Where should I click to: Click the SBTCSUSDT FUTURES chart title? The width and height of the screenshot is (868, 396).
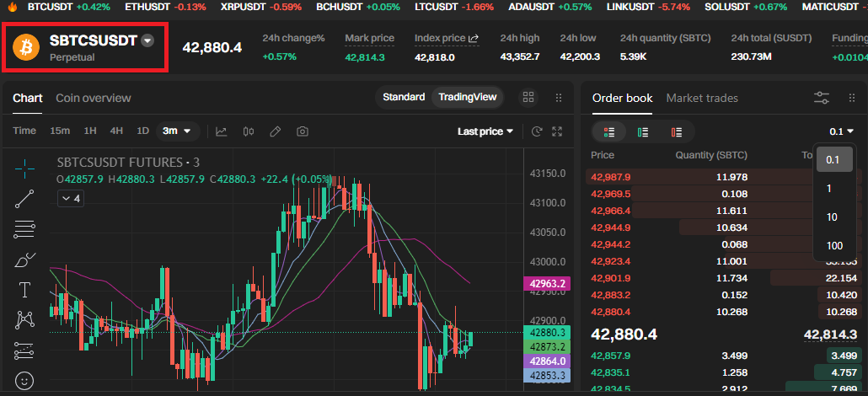tap(128, 163)
